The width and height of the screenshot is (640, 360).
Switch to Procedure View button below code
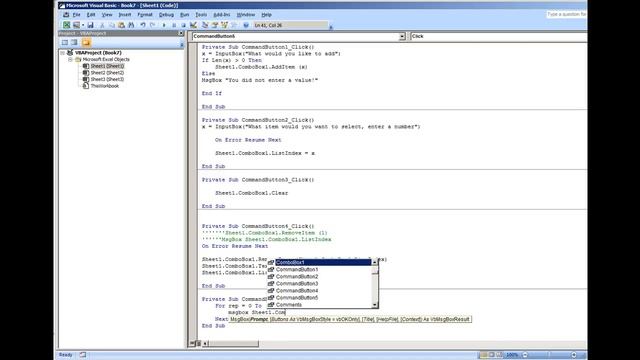[x=193, y=344]
